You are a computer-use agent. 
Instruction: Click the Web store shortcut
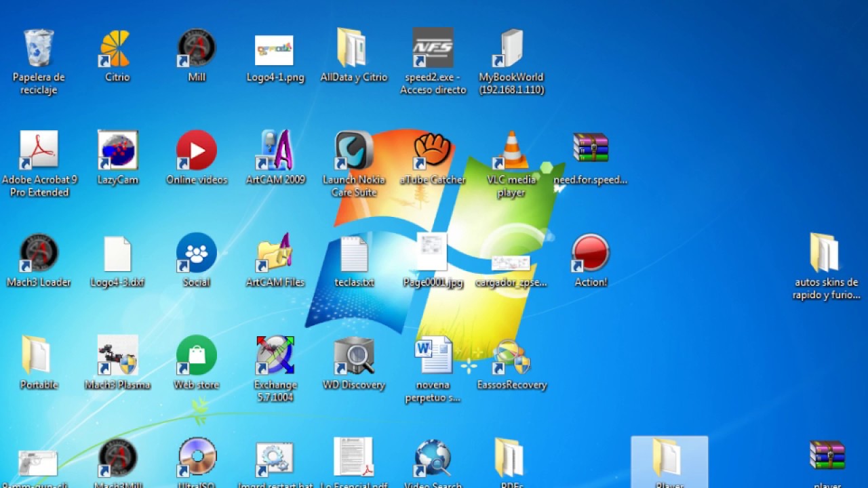point(197,355)
